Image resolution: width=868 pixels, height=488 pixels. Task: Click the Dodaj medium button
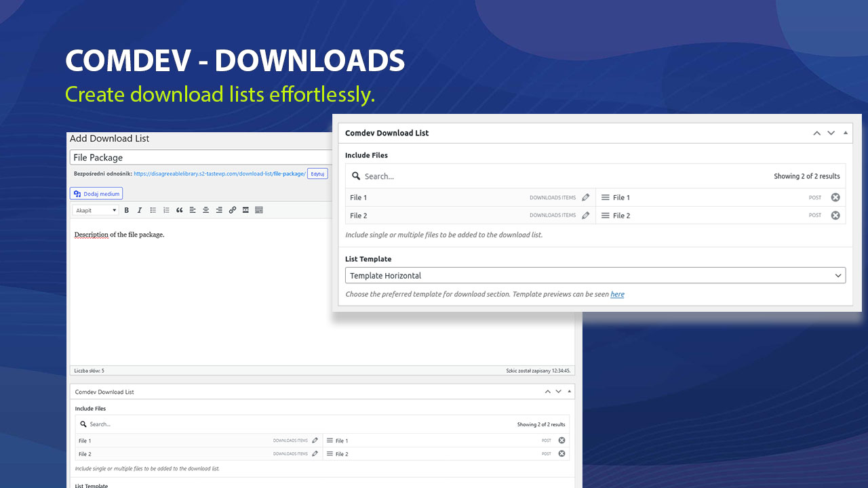pyautogui.click(x=96, y=194)
